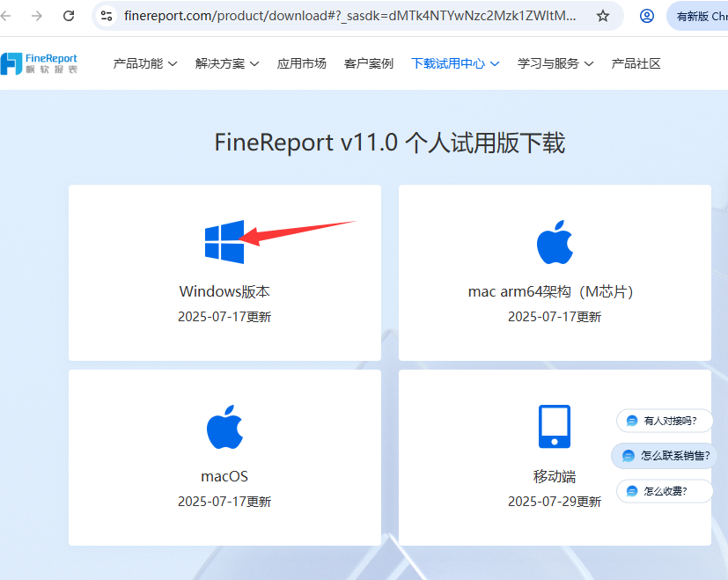The height and width of the screenshot is (580, 728).
Task: Select 下载试用中心 in the navigation
Action: [x=448, y=63]
